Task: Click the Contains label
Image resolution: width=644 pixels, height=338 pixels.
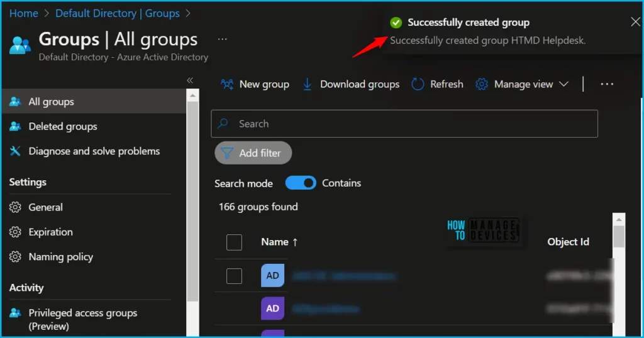Action: (x=341, y=183)
